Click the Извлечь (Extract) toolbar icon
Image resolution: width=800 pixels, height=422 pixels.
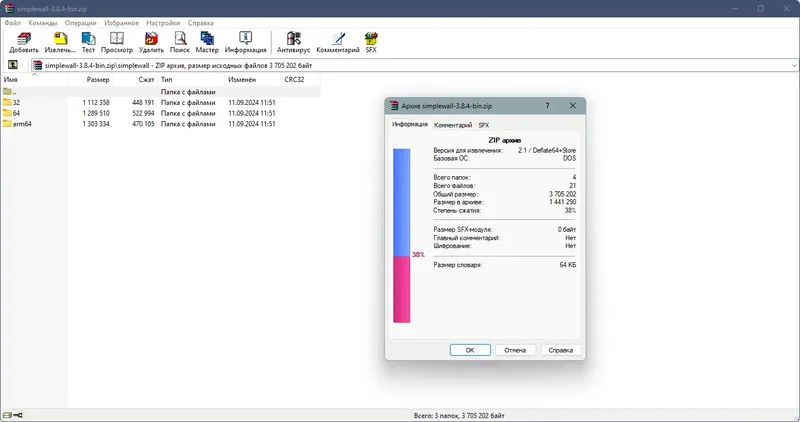[x=60, y=39]
